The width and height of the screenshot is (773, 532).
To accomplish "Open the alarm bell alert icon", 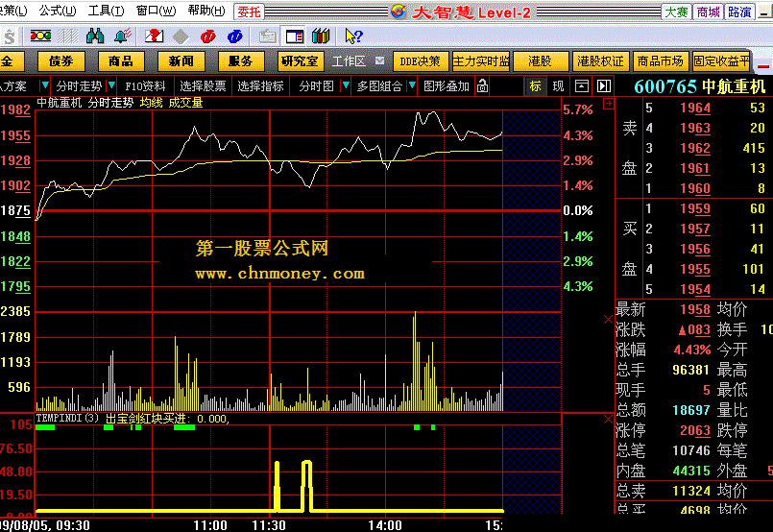I will (x=123, y=36).
